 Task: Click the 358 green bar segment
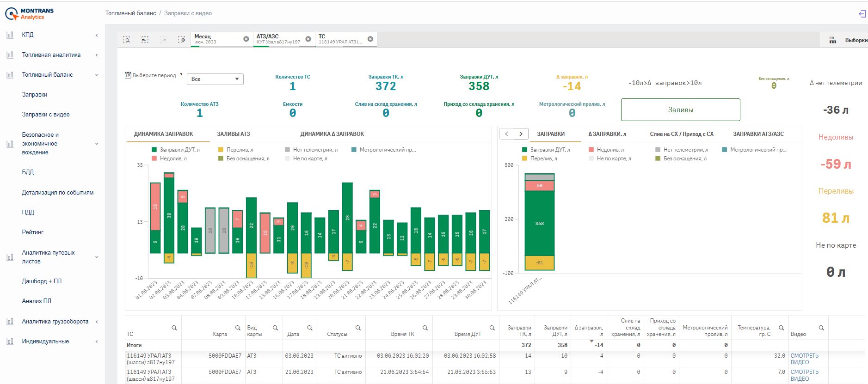540,223
